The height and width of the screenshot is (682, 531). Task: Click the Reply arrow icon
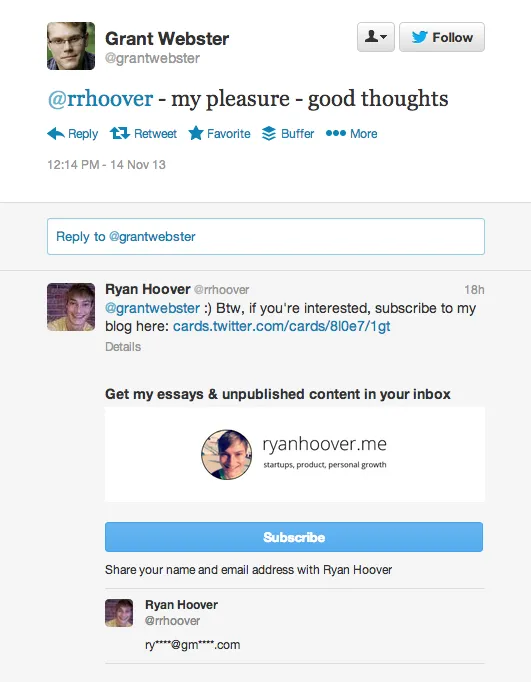[56, 134]
